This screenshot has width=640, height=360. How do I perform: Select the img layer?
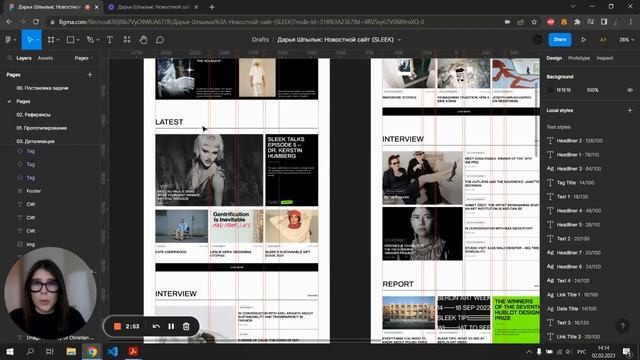tap(31, 244)
